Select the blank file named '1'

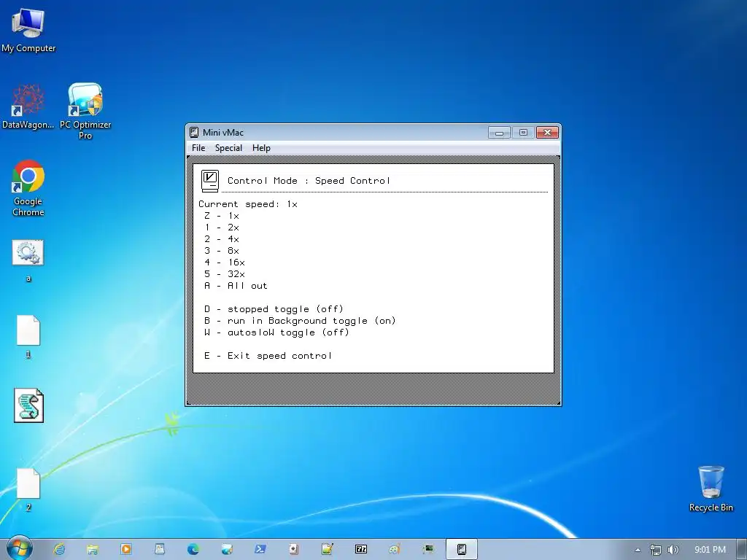[28, 337]
